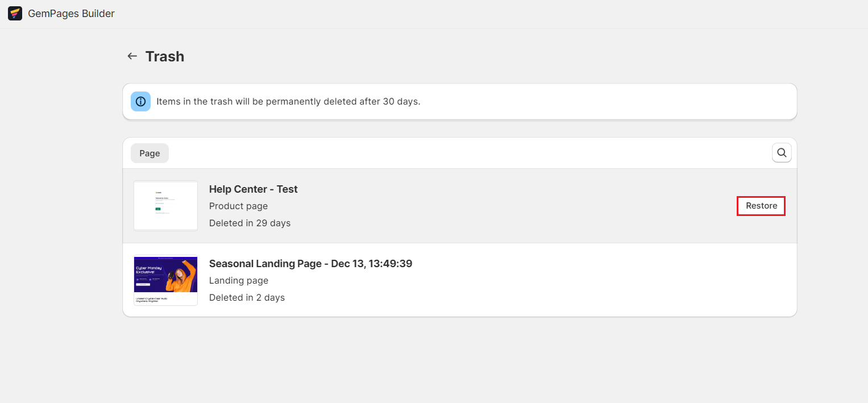The width and height of the screenshot is (868, 403).
Task: Click the GemPages app logo in the header
Action: (15, 13)
